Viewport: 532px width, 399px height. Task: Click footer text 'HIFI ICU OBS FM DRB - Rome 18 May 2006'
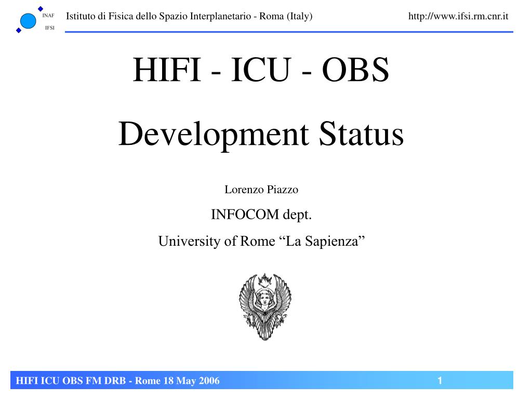[118, 381]
